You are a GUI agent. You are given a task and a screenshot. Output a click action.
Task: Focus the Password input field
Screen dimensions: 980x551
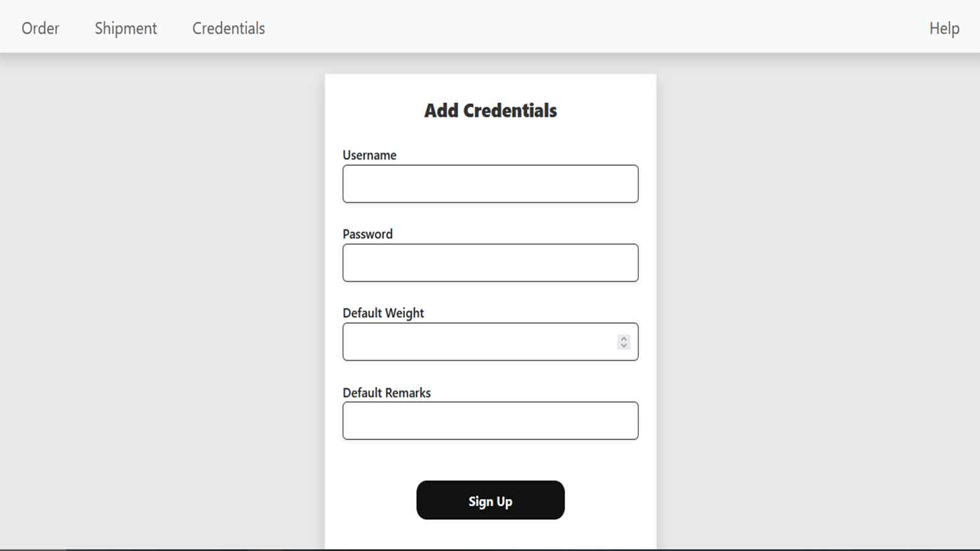[490, 263]
